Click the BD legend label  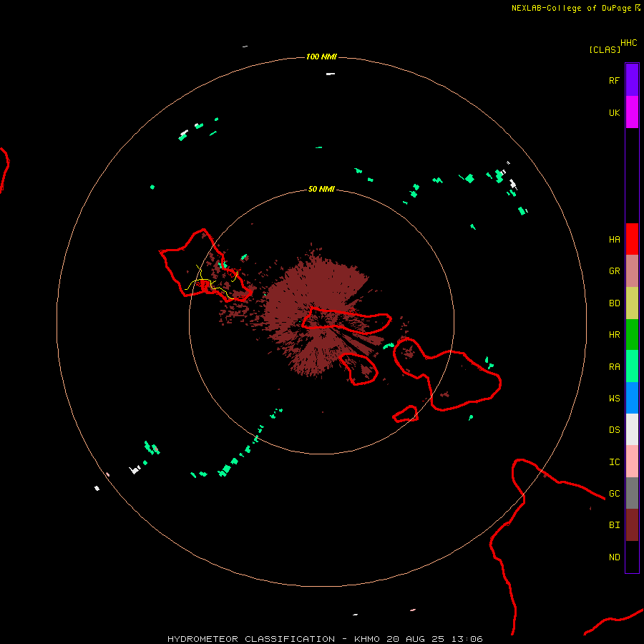(615, 303)
